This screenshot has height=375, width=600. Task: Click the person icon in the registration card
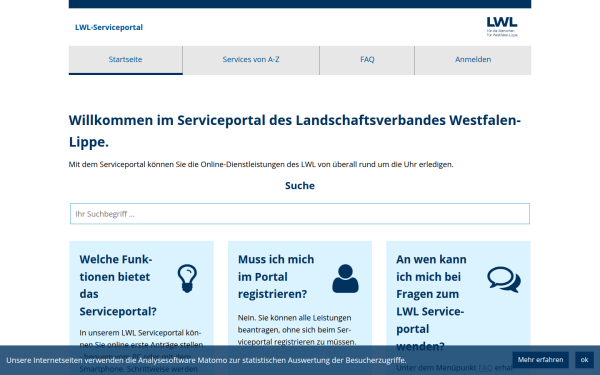(345, 279)
